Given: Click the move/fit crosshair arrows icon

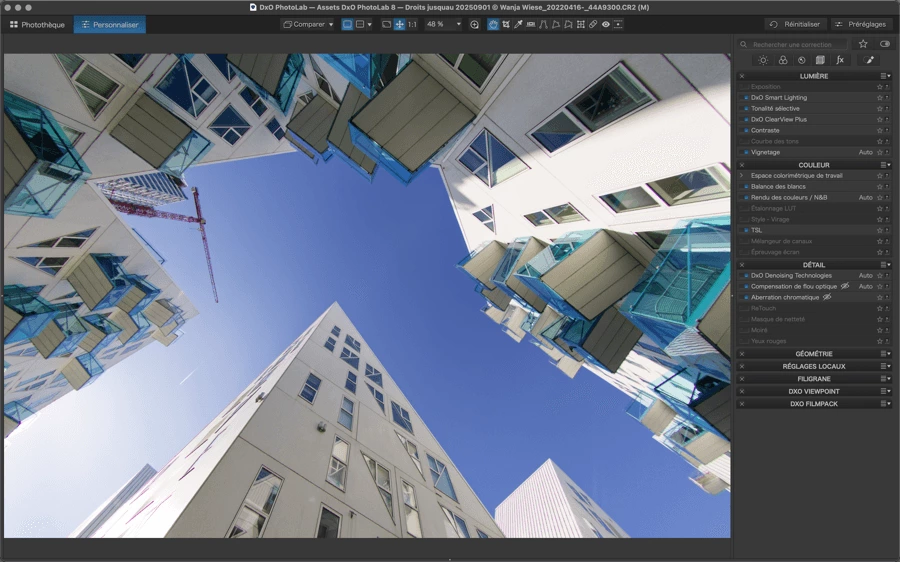Looking at the screenshot, I should (399, 25).
